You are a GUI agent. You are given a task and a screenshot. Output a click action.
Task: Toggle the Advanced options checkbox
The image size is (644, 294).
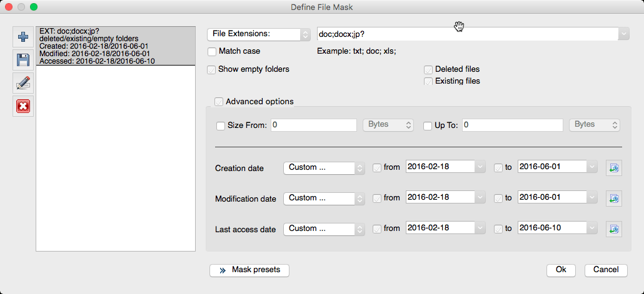pos(219,102)
